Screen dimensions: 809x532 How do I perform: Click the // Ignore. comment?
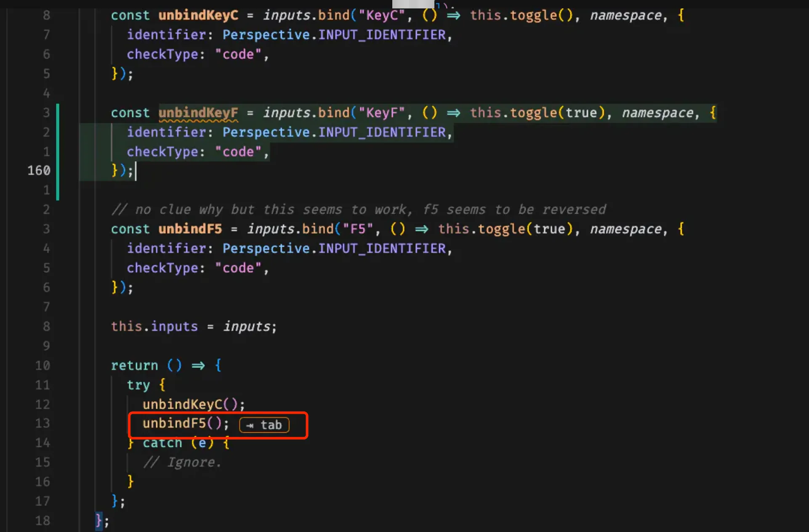[x=182, y=463]
